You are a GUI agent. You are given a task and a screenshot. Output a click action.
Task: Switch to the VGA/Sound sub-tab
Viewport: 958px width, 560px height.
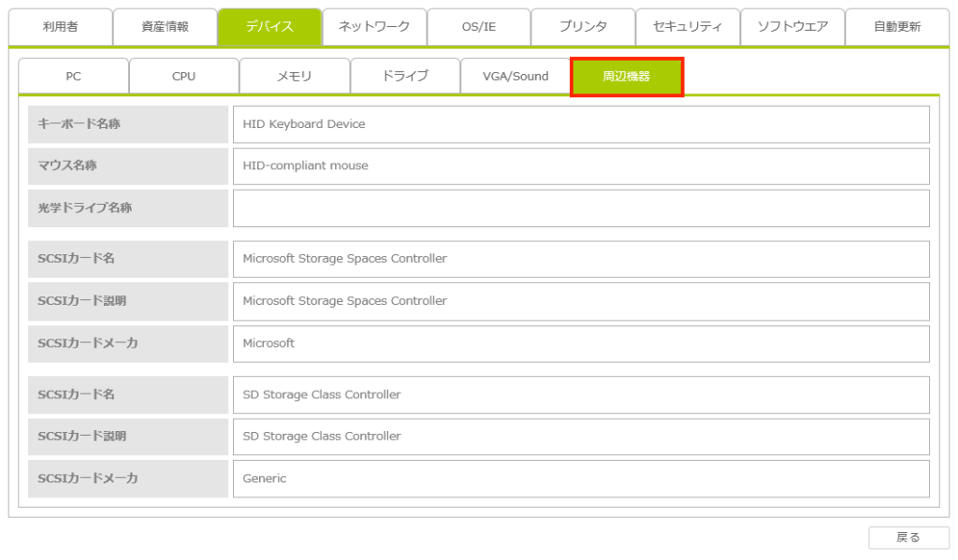pyautogui.click(x=515, y=77)
